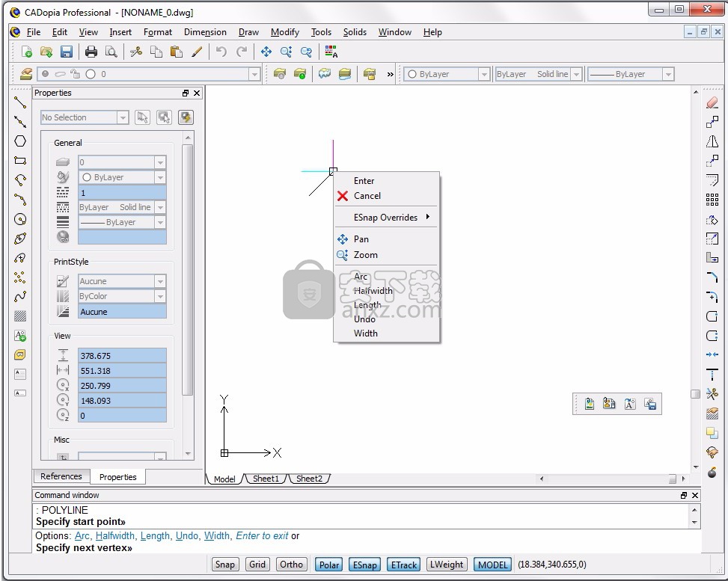Viewport: 728px width, 581px height.
Task: Click the linetype scale field showing 1
Action: 122,193
